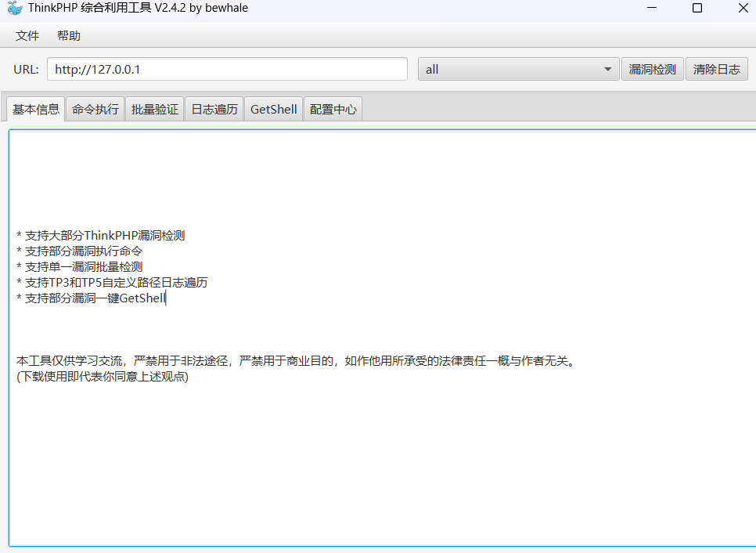The image size is (756, 553).
Task: Click the disclaimer line '本工具仅供学习交流'
Action: point(297,361)
